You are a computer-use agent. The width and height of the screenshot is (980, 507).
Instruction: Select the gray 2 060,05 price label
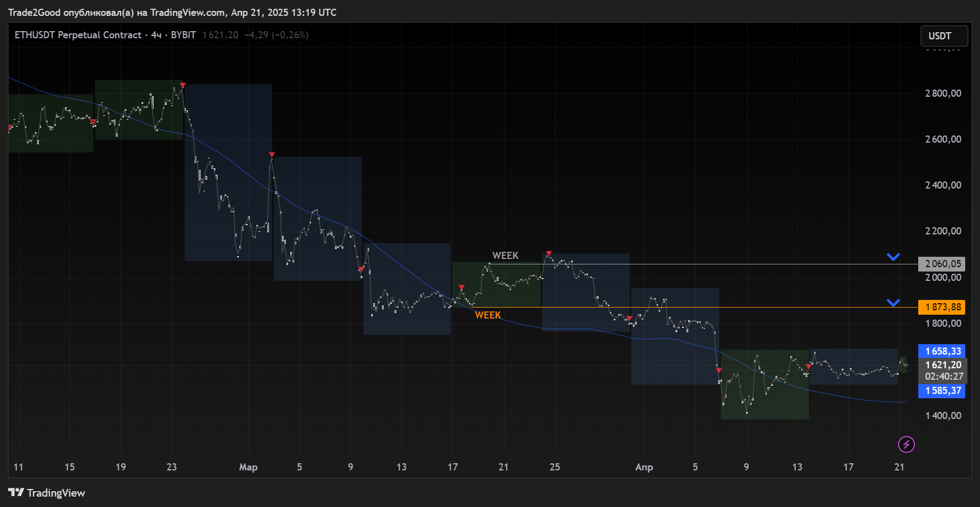[x=942, y=264]
